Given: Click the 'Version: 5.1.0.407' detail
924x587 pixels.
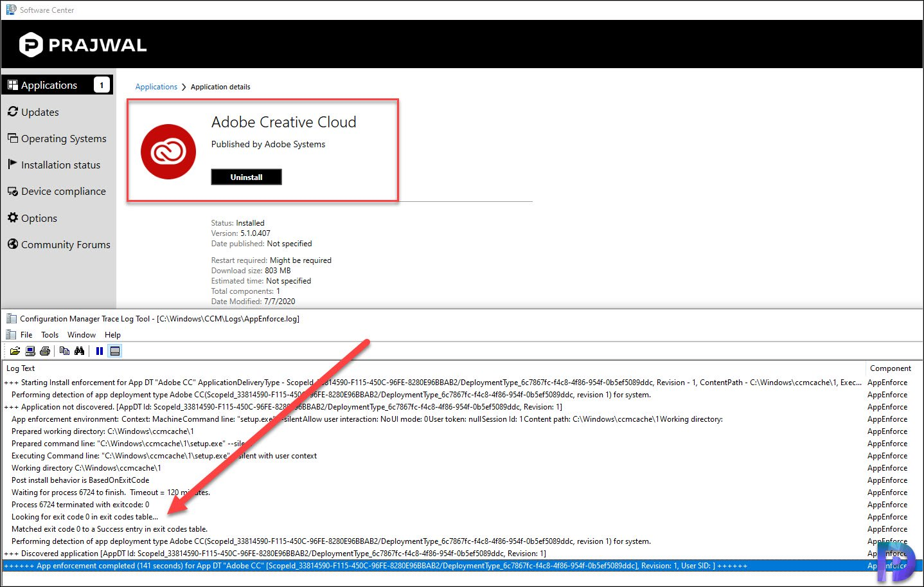Looking at the screenshot, I should point(240,233).
